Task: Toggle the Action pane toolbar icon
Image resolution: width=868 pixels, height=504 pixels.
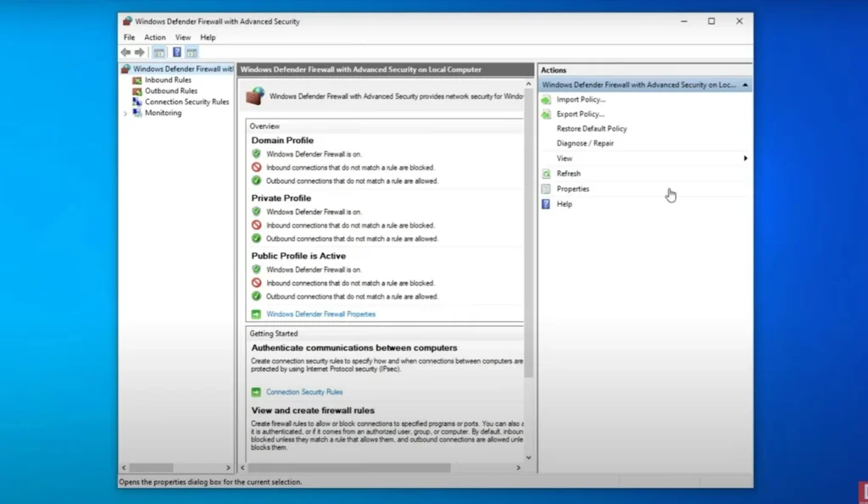Action: pos(192,53)
